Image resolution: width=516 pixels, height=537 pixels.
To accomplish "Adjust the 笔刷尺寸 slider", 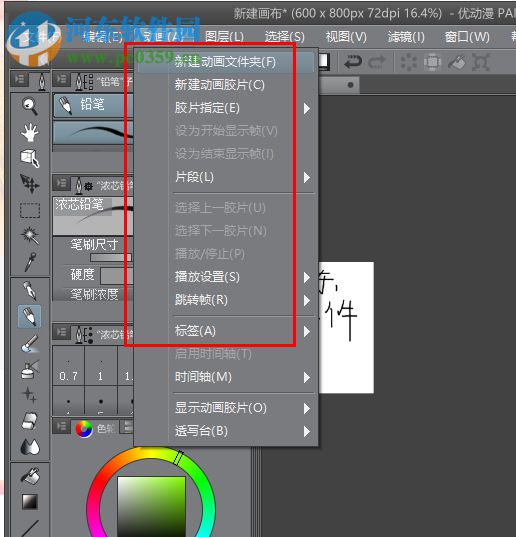I will tap(111, 258).
